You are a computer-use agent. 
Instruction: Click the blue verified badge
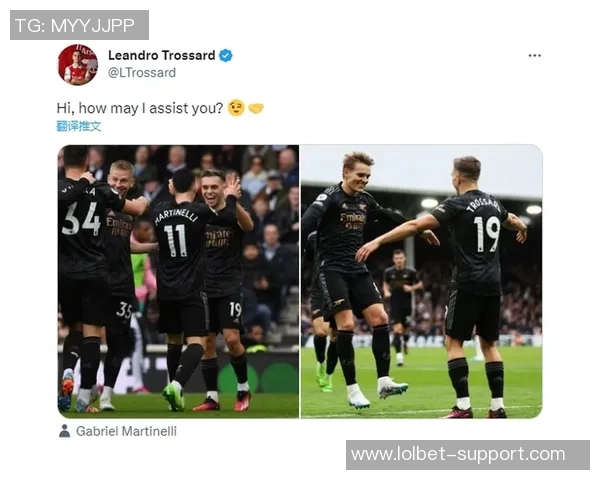tap(226, 56)
